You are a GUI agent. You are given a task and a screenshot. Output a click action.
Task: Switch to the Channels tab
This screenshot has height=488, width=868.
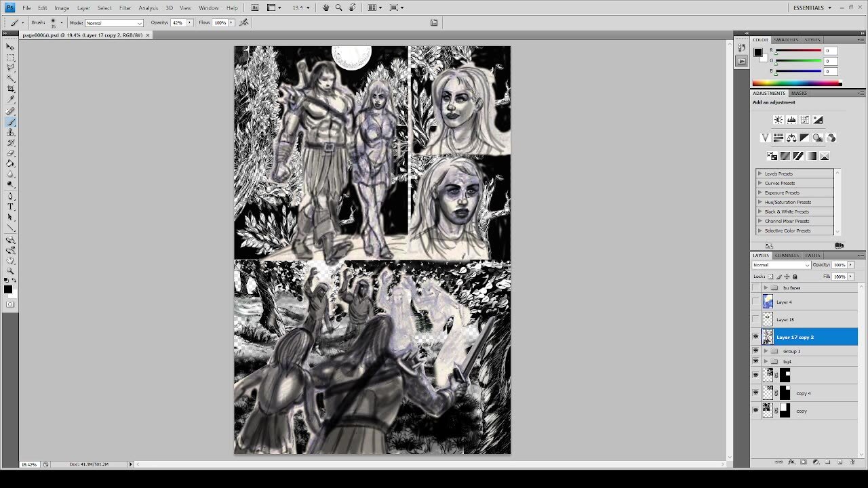click(787, 256)
